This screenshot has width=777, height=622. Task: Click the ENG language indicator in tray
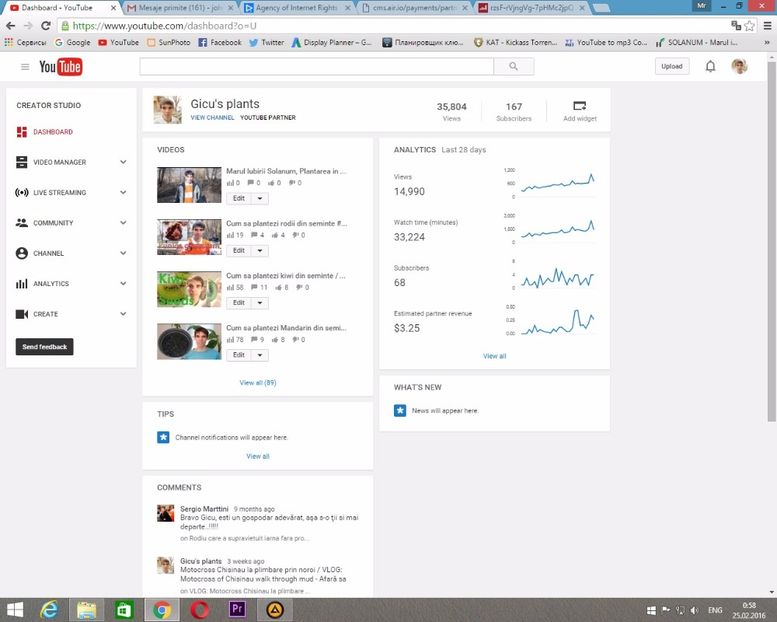pyautogui.click(x=715, y=610)
